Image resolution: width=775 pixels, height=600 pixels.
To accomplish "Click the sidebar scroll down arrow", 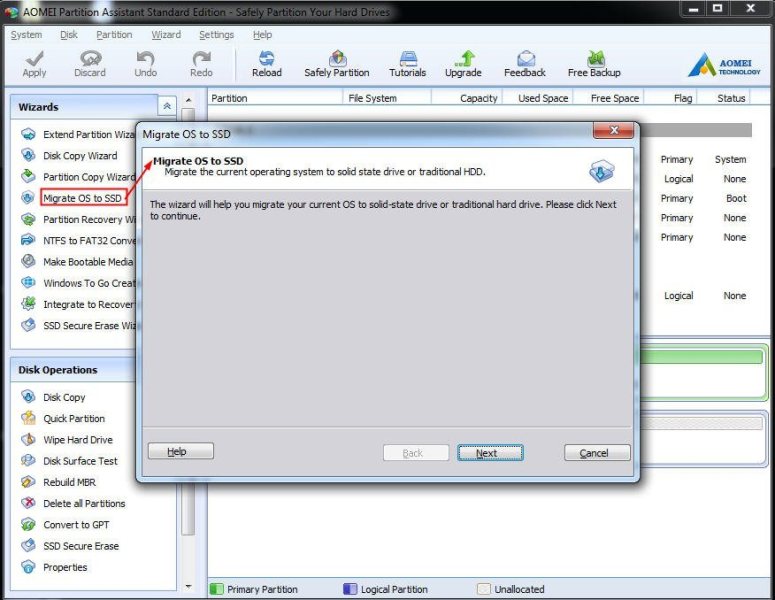I will pos(188,587).
